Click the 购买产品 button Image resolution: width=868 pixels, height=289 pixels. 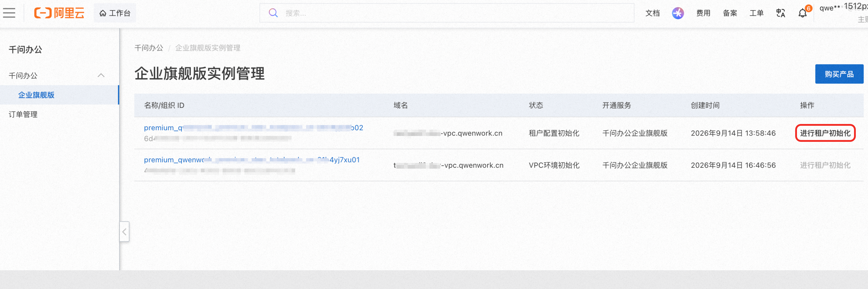839,74
